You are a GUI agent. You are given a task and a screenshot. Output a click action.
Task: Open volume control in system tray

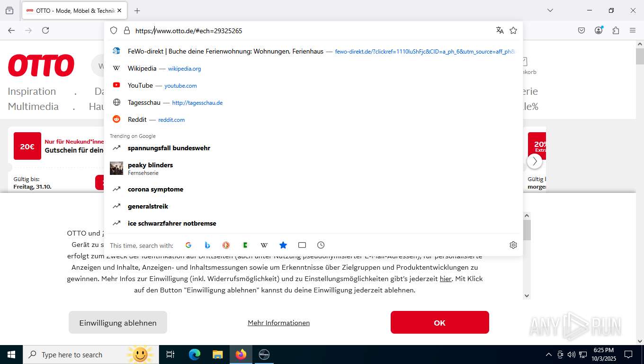point(572,355)
